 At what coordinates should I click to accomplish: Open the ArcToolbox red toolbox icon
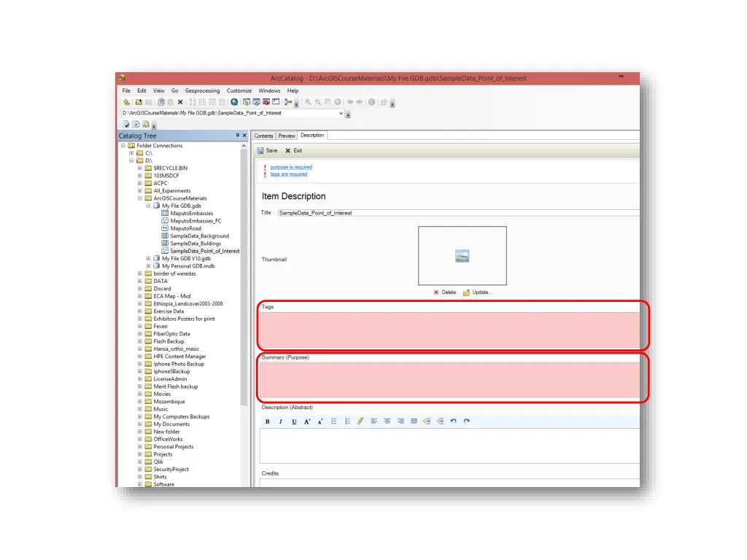(x=266, y=102)
